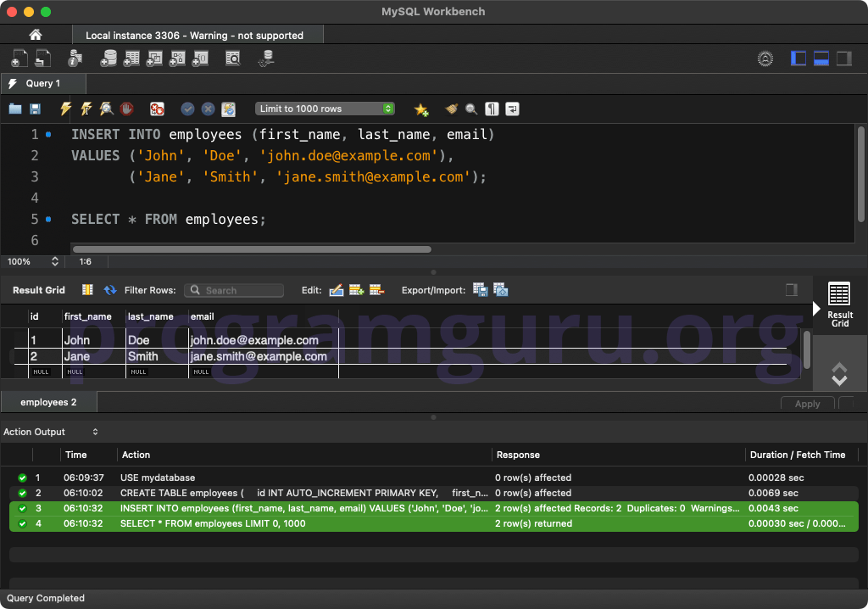Commit the transaction check icon

coord(187,109)
